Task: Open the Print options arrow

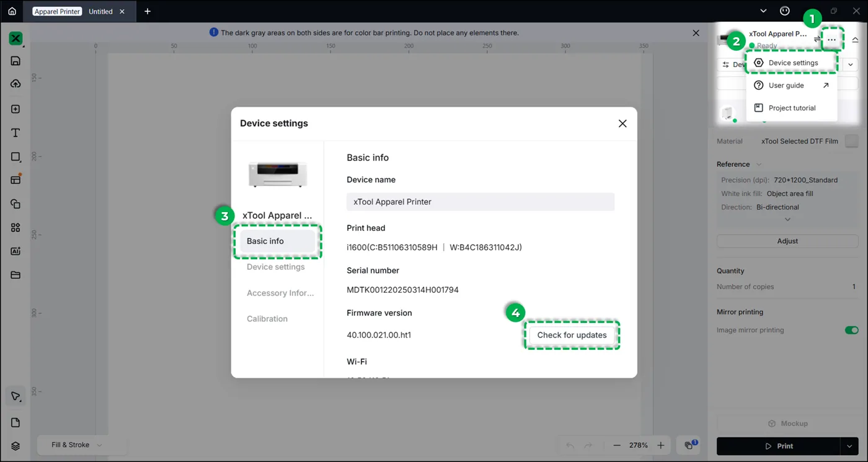Action: [x=850, y=446]
